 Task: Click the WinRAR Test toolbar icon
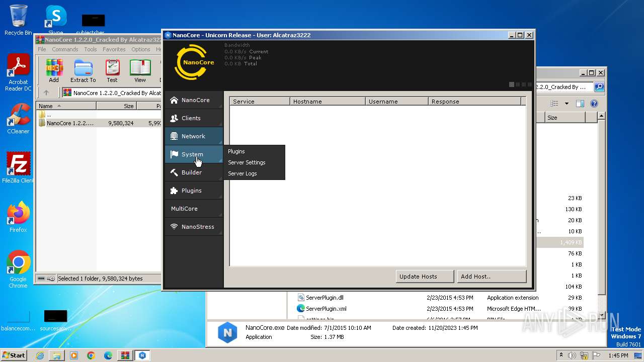pyautogui.click(x=112, y=71)
